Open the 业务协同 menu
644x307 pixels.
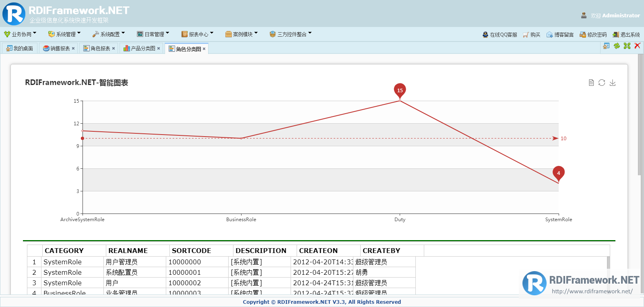(20, 34)
